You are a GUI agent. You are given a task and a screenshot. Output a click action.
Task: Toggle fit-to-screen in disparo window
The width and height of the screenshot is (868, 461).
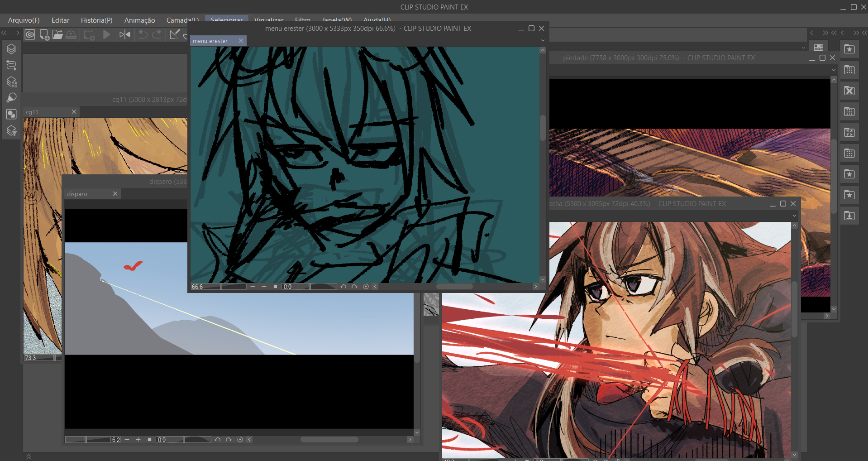coord(149,440)
